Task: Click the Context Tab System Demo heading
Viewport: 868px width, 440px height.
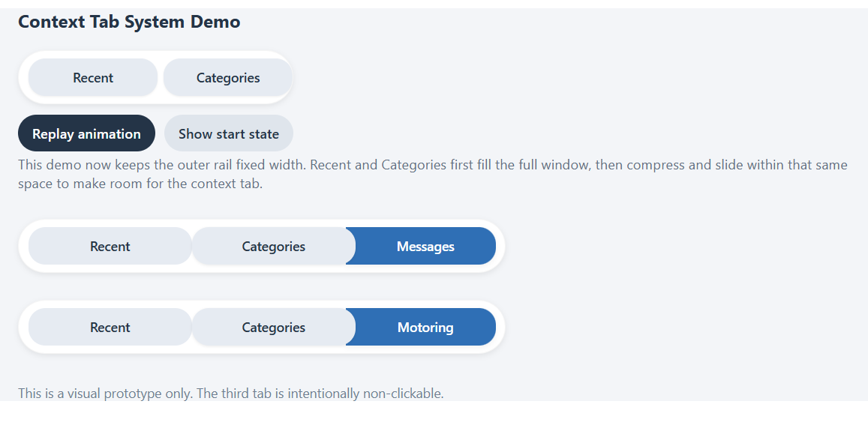Action: pyautogui.click(x=129, y=22)
